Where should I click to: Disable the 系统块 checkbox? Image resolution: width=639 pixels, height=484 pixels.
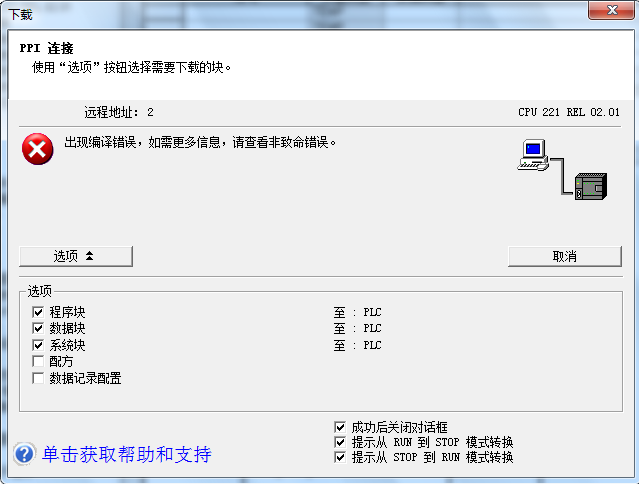(x=39, y=345)
